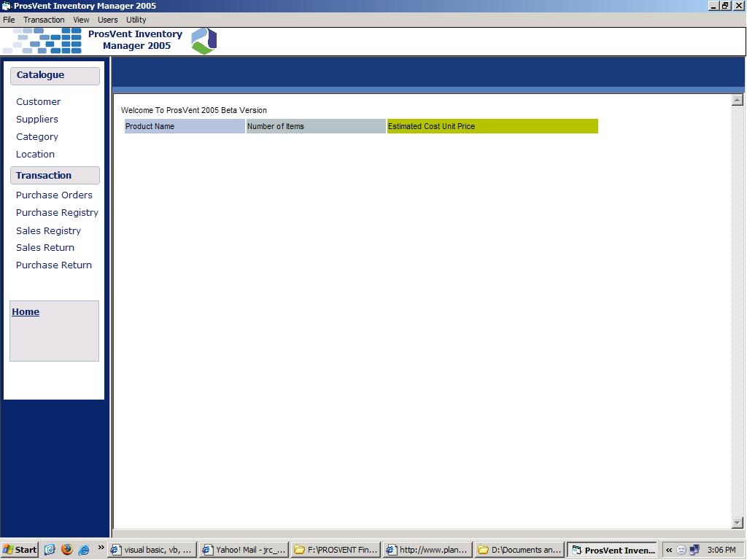Open Internet Explorer from quick launch

point(84,550)
